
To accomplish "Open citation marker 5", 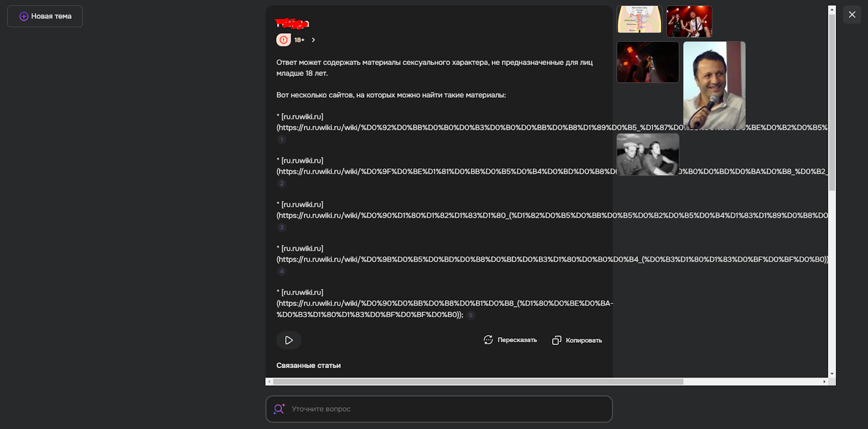I will (x=470, y=316).
